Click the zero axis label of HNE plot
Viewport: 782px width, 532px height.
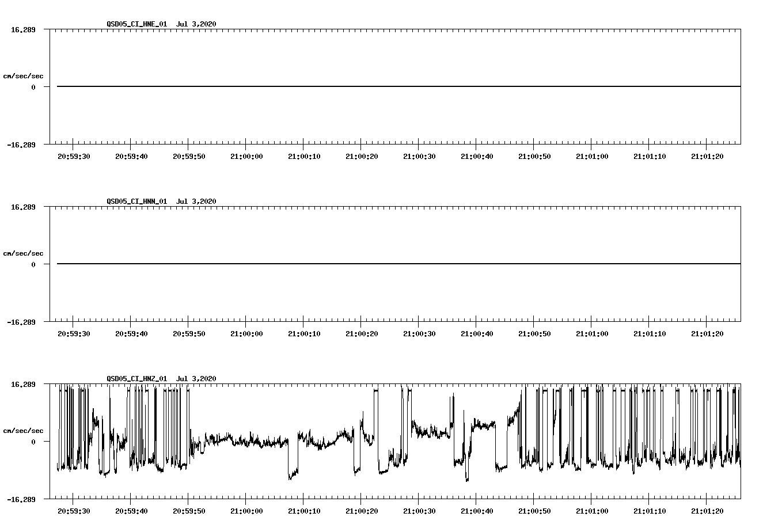click(x=33, y=88)
